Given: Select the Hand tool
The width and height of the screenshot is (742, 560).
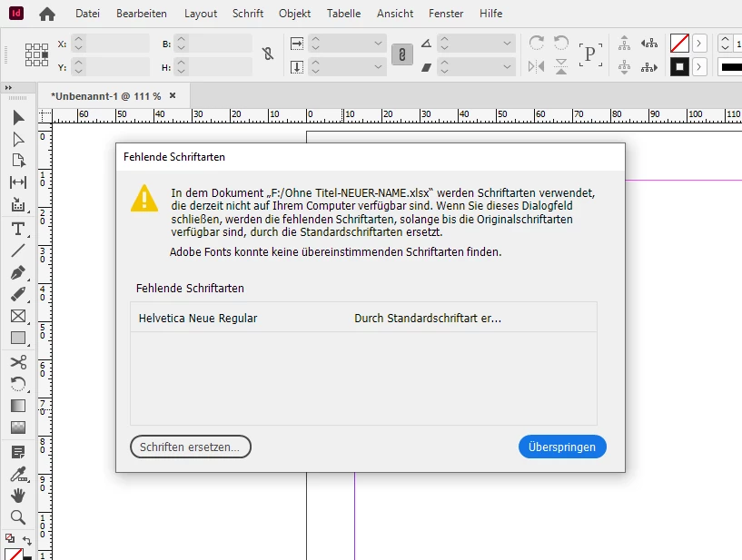Looking at the screenshot, I should click(x=18, y=496).
